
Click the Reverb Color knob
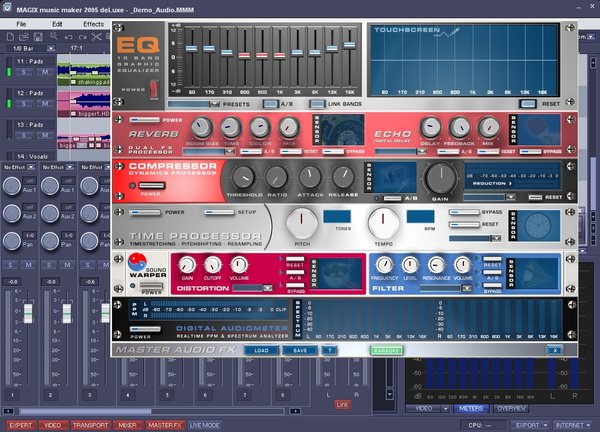click(x=260, y=127)
